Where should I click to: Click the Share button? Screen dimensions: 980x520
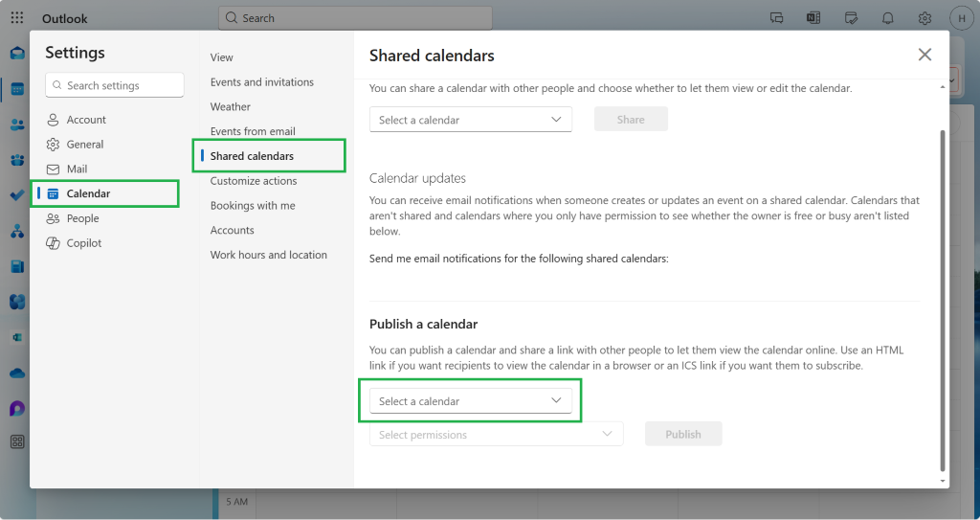click(x=631, y=119)
